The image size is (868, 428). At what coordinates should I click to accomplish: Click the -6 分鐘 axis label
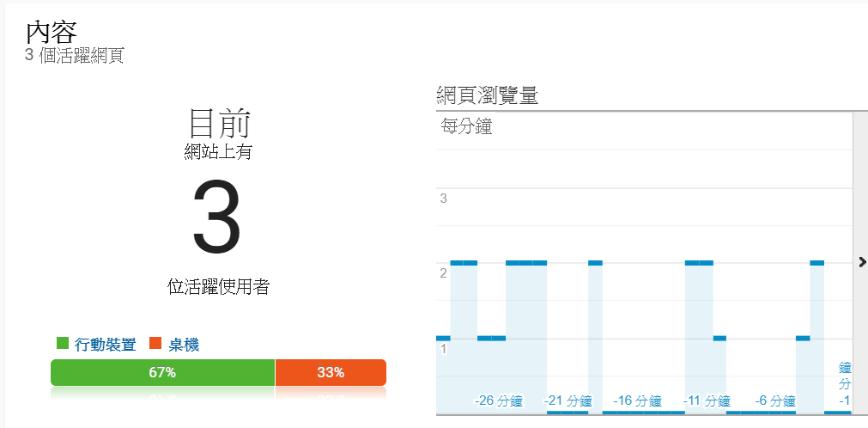pos(775,400)
